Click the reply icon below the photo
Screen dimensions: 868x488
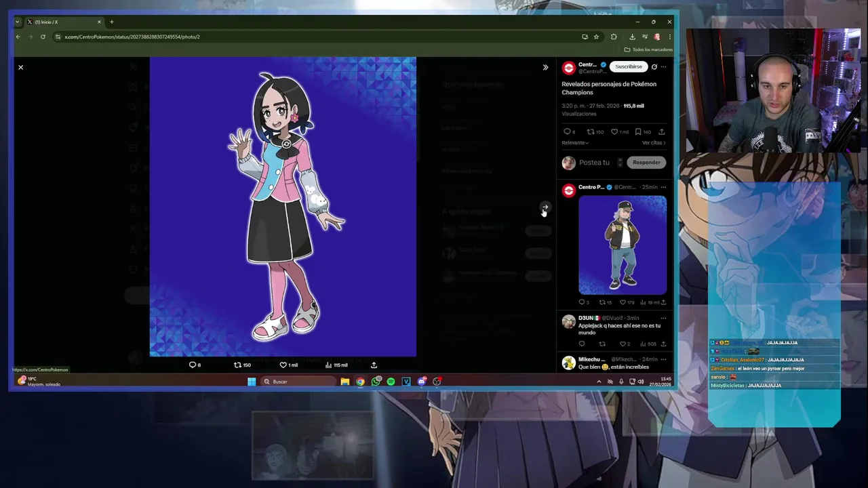coord(193,365)
